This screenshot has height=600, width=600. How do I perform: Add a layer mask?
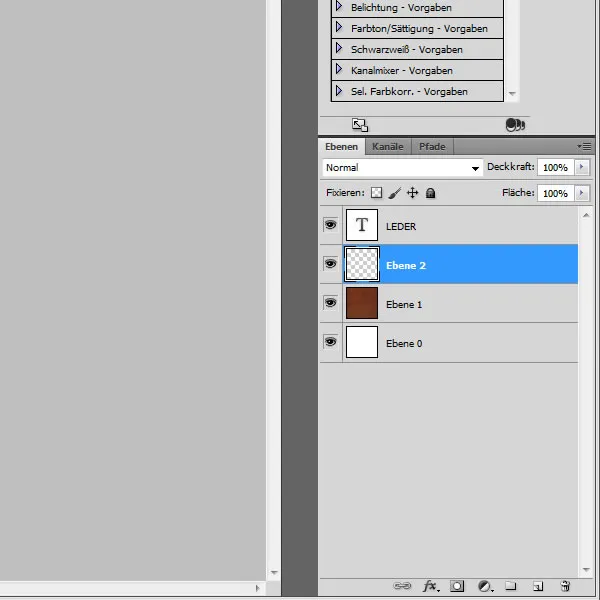click(x=458, y=586)
